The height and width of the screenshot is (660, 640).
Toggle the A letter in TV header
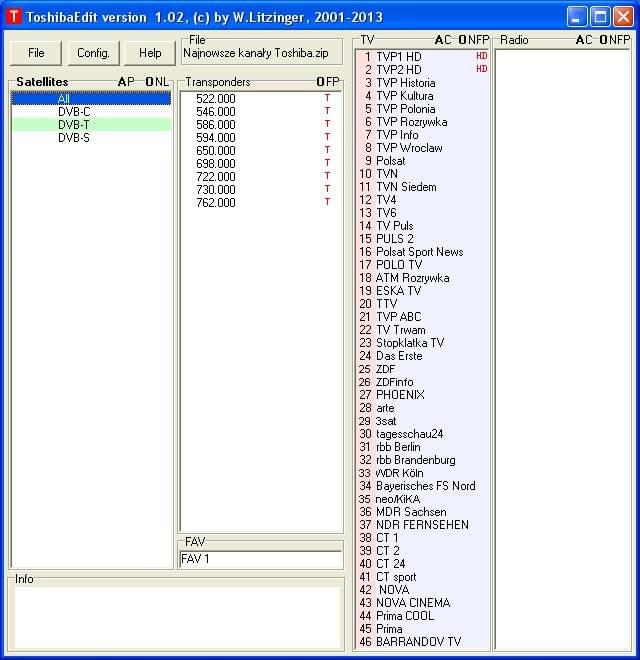coord(439,40)
